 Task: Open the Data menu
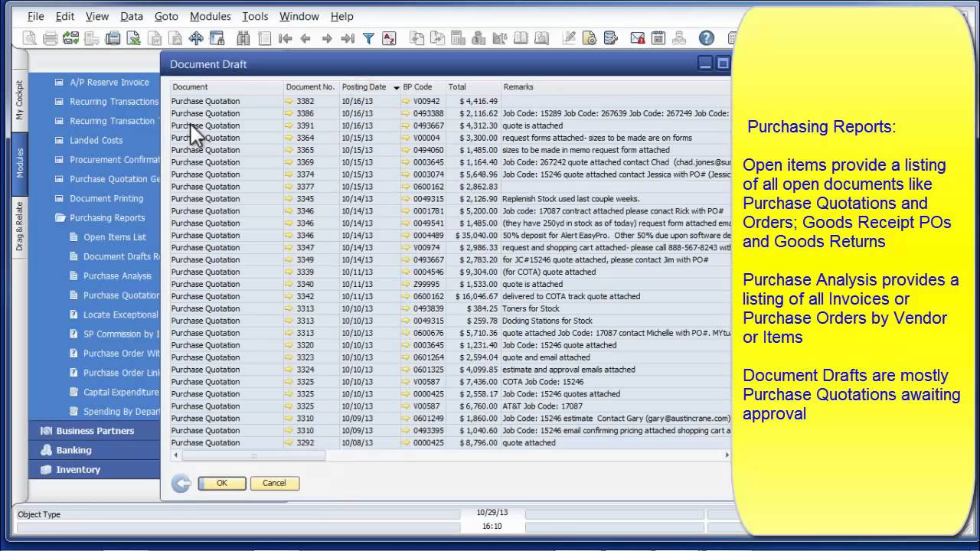pos(131,16)
